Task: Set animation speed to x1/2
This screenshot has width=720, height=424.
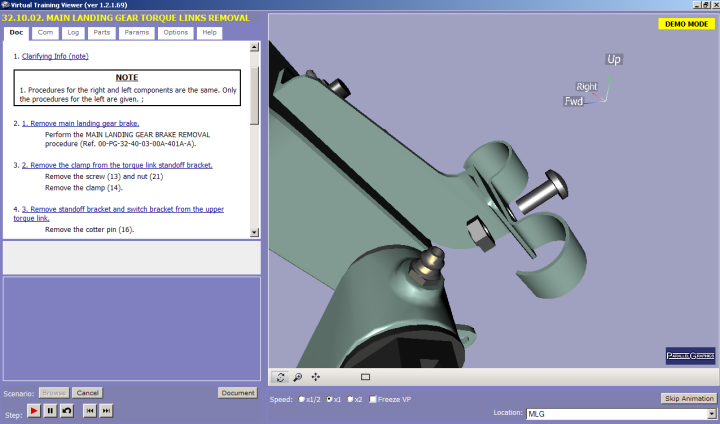Action: tap(302, 399)
